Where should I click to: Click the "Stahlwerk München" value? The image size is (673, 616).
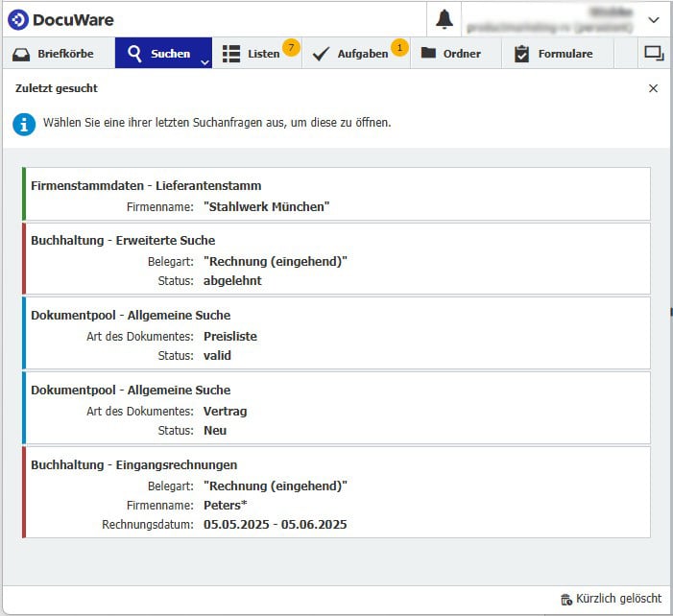click(267, 206)
